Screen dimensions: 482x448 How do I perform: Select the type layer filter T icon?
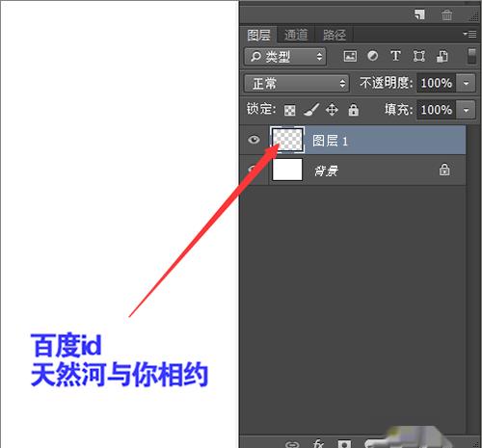395,56
